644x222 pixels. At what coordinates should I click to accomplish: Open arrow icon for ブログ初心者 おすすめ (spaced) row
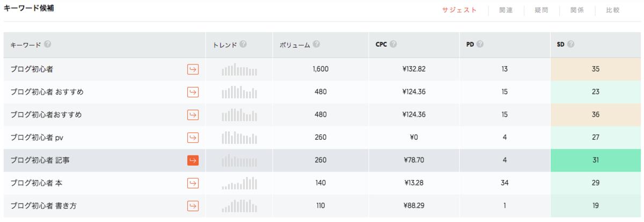[193, 92]
